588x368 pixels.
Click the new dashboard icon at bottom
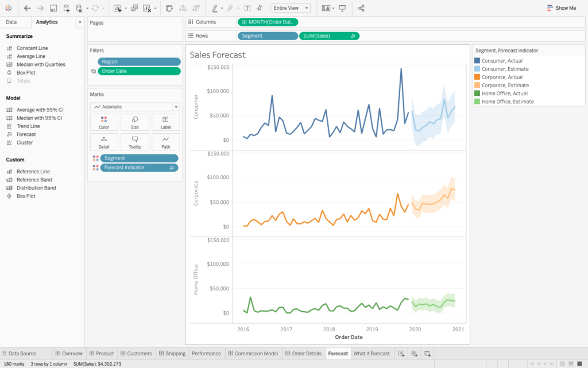coord(414,354)
